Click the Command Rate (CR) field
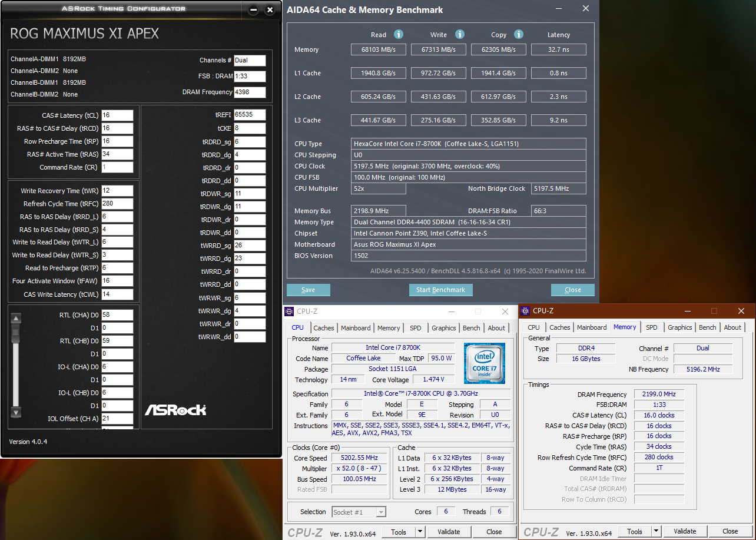The width and height of the screenshot is (756, 540). coord(117,167)
